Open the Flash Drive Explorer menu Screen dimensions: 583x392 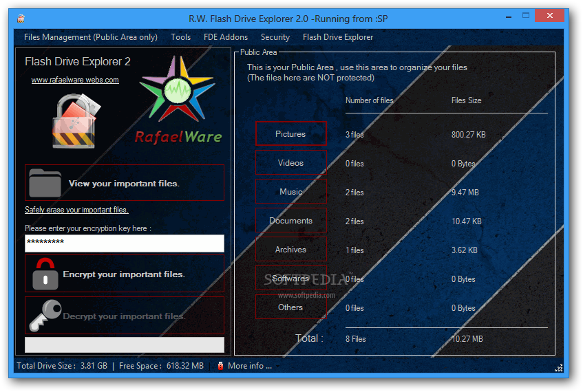[x=338, y=37]
